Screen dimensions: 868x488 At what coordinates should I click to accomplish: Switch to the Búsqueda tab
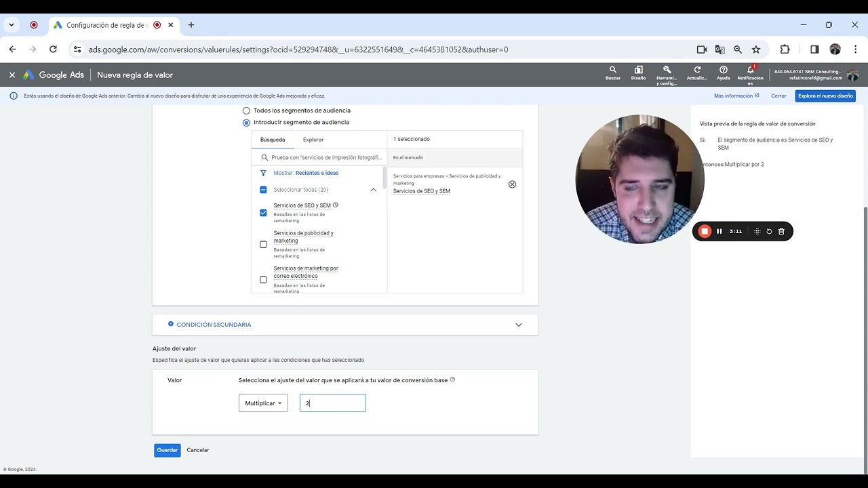point(273,140)
